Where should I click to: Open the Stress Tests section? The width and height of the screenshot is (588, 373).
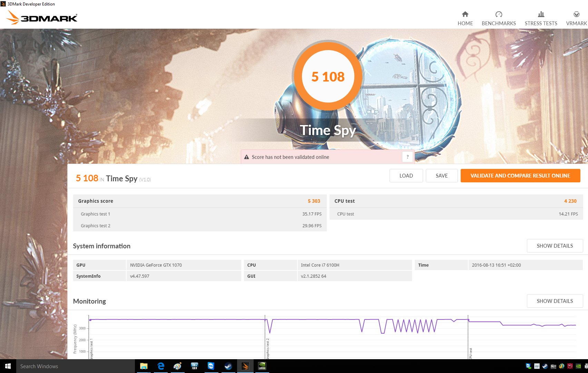coord(541,18)
